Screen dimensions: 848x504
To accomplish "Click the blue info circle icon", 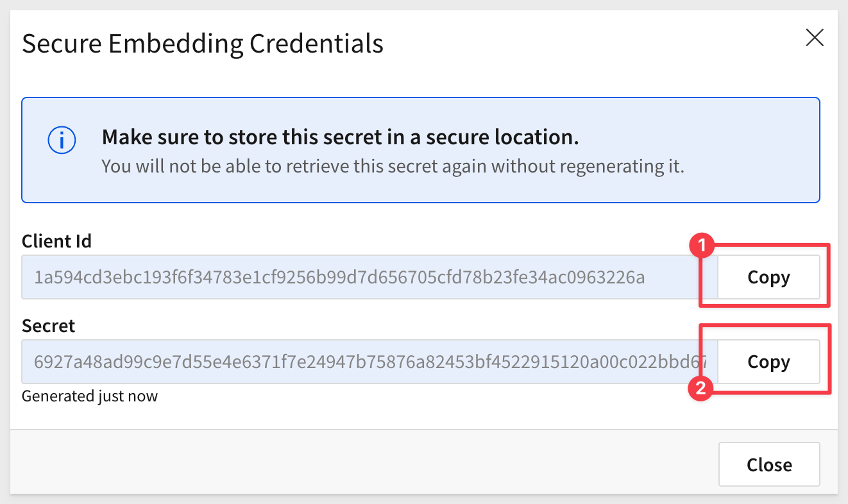I will 62,140.
